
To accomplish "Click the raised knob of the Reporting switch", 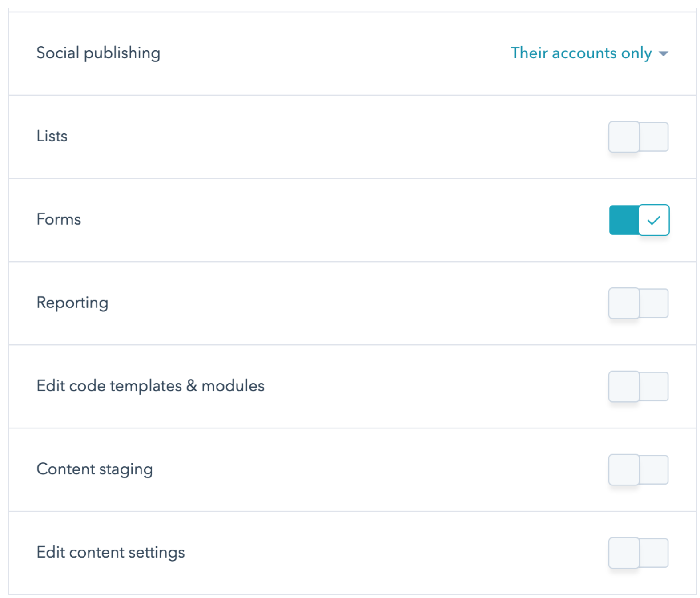I will coord(624,303).
